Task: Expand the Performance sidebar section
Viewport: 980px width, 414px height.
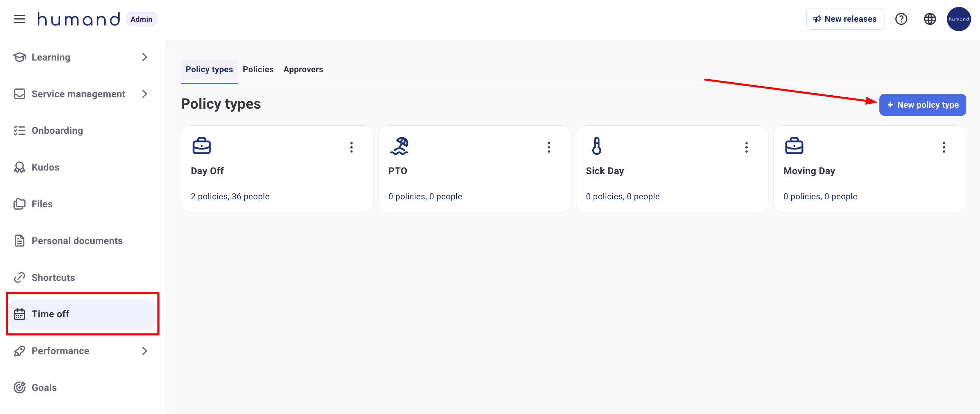Action: pos(144,351)
